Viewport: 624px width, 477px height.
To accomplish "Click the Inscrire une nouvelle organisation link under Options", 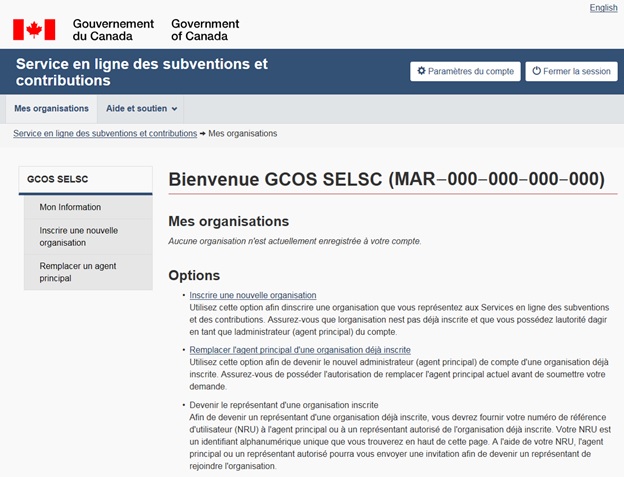I will 253,295.
